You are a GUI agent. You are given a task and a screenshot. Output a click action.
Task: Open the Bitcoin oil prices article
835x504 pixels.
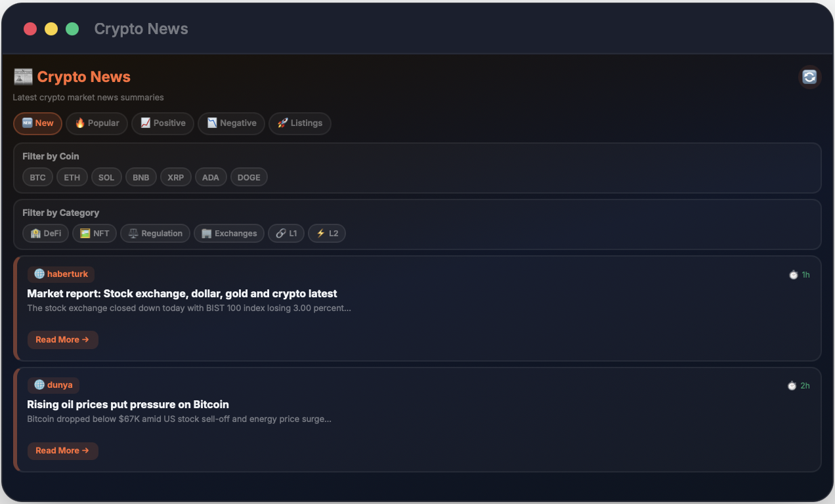(x=63, y=451)
